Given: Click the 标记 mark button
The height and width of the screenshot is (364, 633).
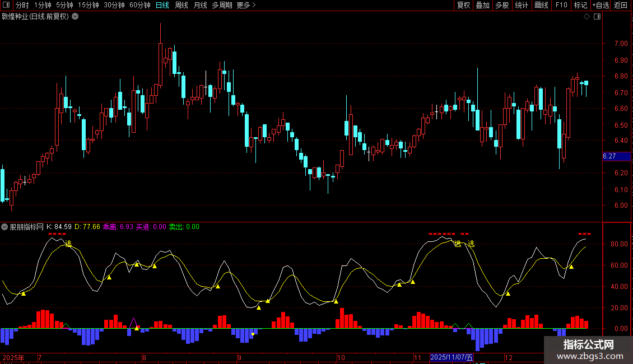Looking at the screenshot, I should (580, 5).
